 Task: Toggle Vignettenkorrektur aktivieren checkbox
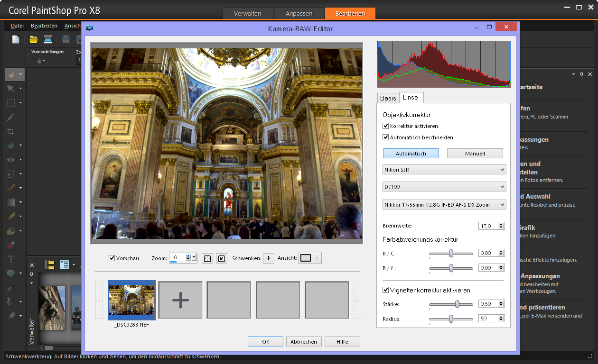point(386,290)
